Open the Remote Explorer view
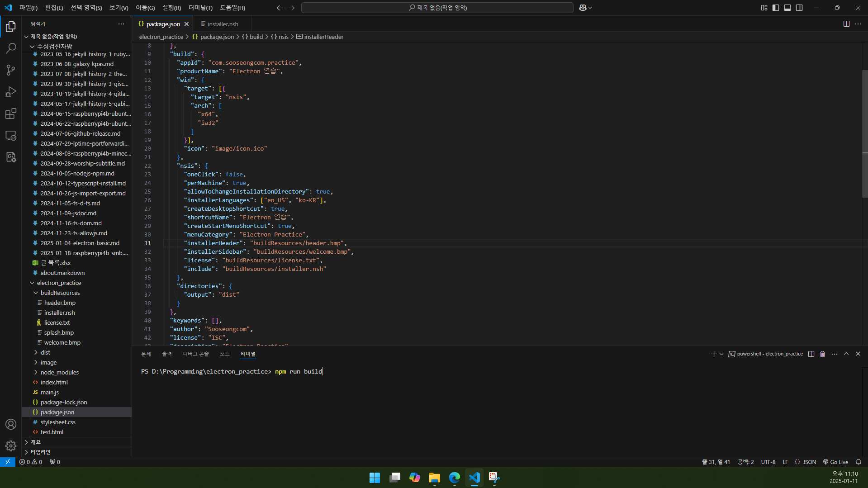The image size is (868, 488). point(11,135)
